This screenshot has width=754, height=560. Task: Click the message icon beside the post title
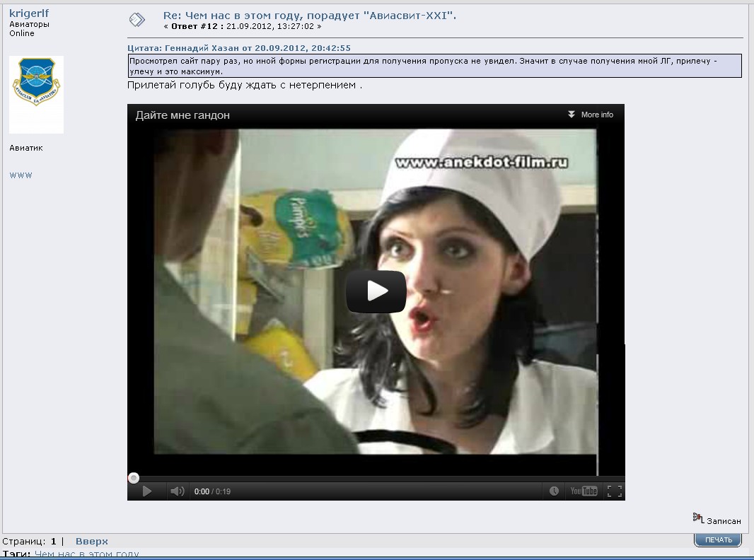pos(137,20)
